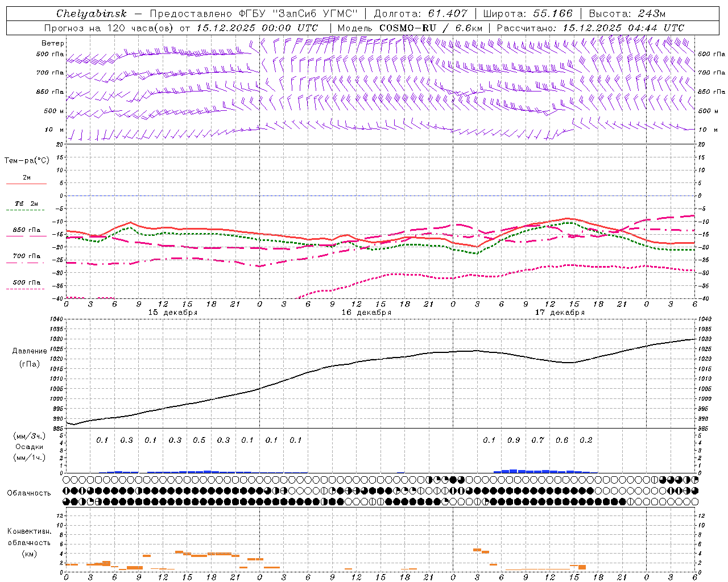
Task: Click the Ветер panel label
Action: pos(53,43)
